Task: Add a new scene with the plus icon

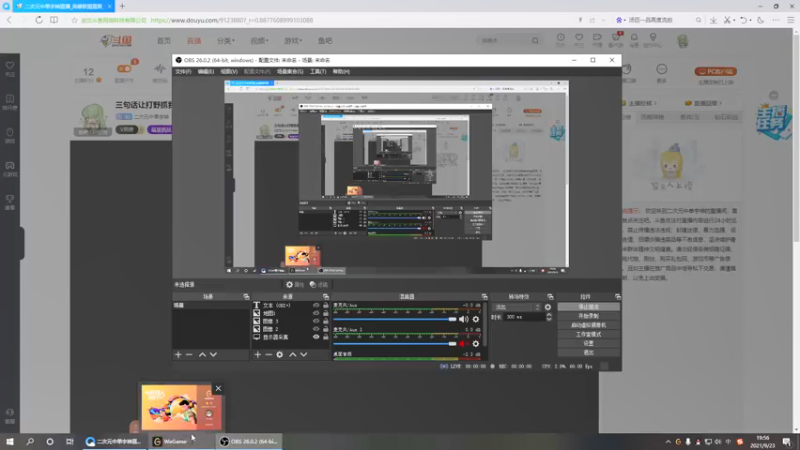Action: (178, 355)
